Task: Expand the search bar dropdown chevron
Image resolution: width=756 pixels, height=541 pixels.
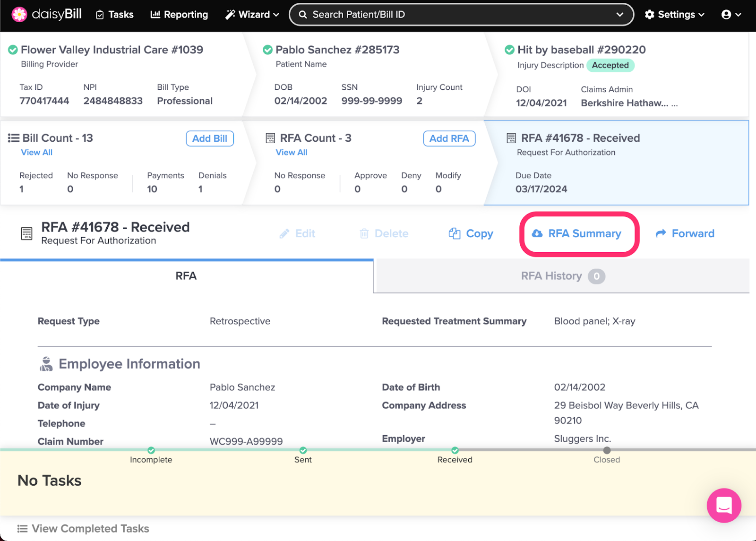Action: (619, 15)
